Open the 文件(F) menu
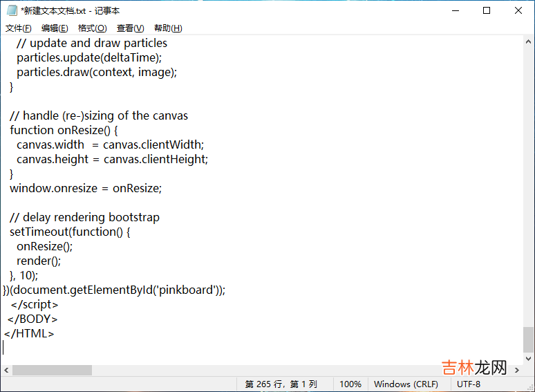Image resolution: width=535 pixels, height=392 pixels. click(x=19, y=28)
